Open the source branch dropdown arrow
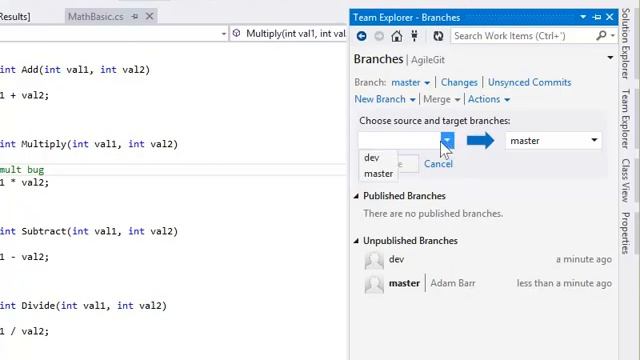This screenshot has height=360, width=640. pos(447,140)
